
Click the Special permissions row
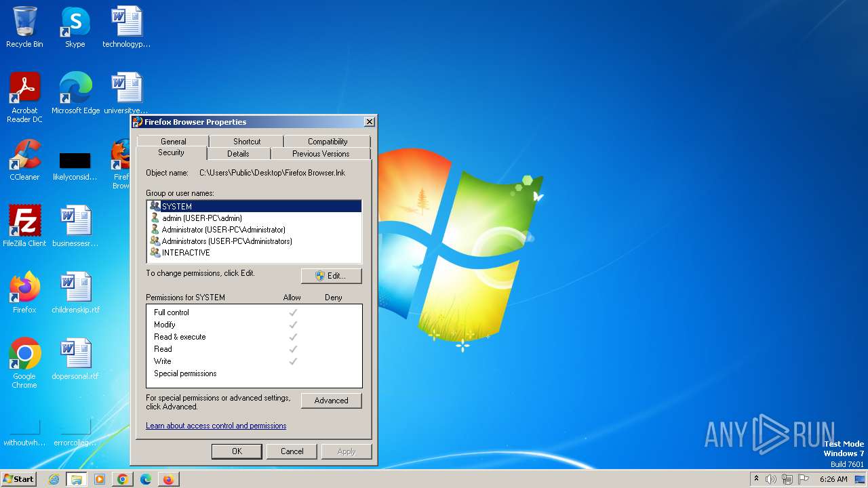254,373
